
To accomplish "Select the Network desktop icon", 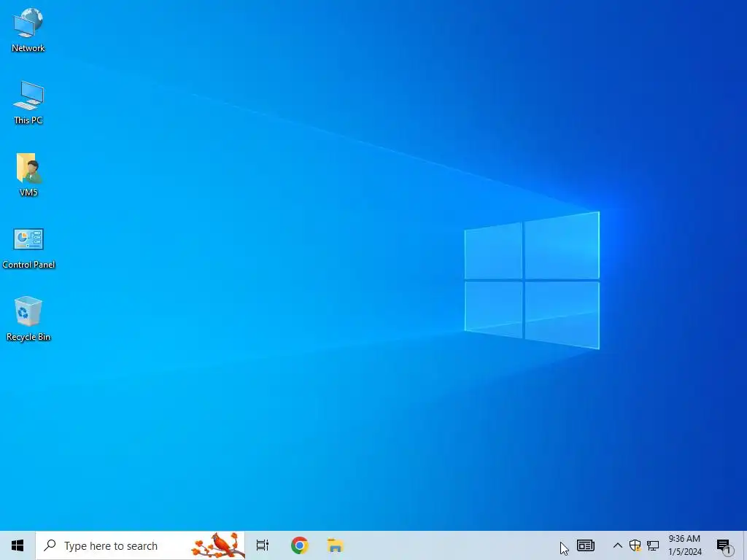I will (28, 30).
